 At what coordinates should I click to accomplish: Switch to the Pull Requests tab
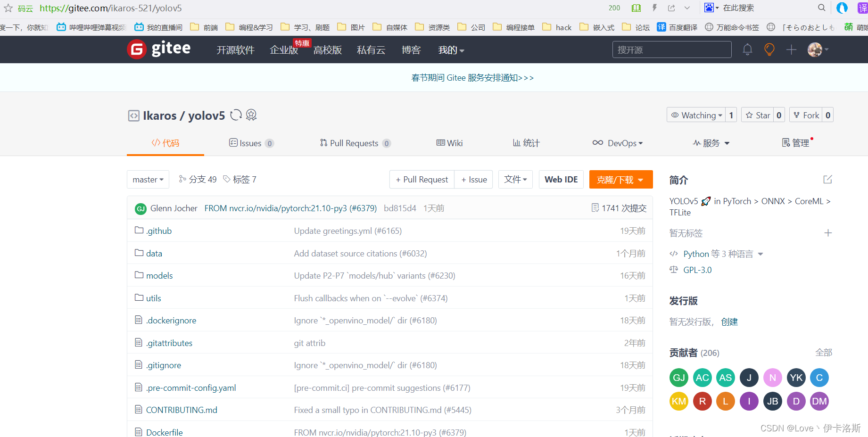click(355, 143)
